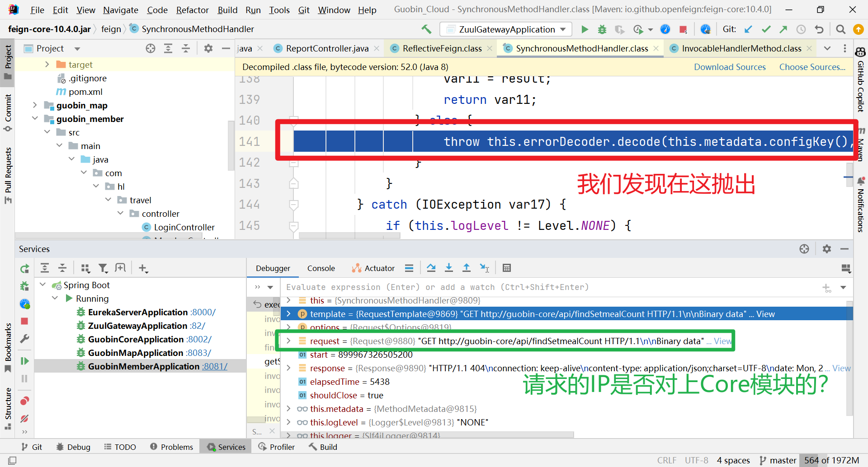
Task: Open Services panel settings gear
Action: 826,249
